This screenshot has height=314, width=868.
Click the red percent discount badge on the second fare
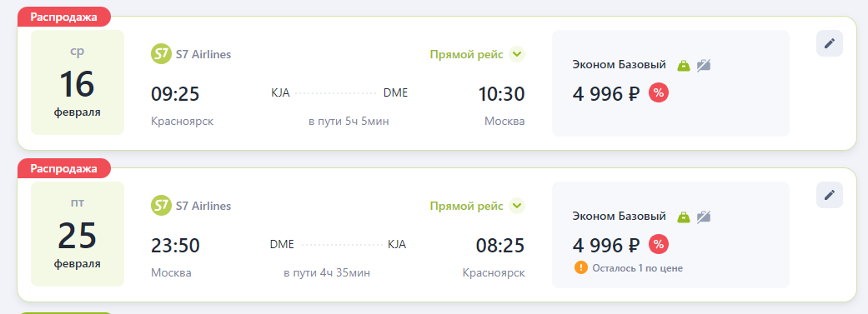pyautogui.click(x=658, y=244)
